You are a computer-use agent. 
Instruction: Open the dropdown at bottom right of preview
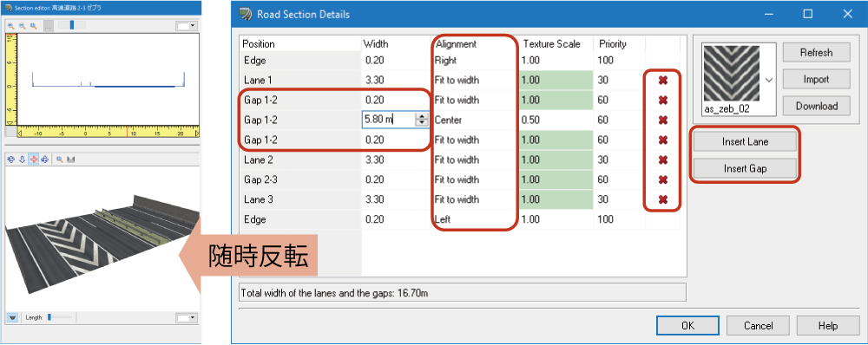coord(186,318)
